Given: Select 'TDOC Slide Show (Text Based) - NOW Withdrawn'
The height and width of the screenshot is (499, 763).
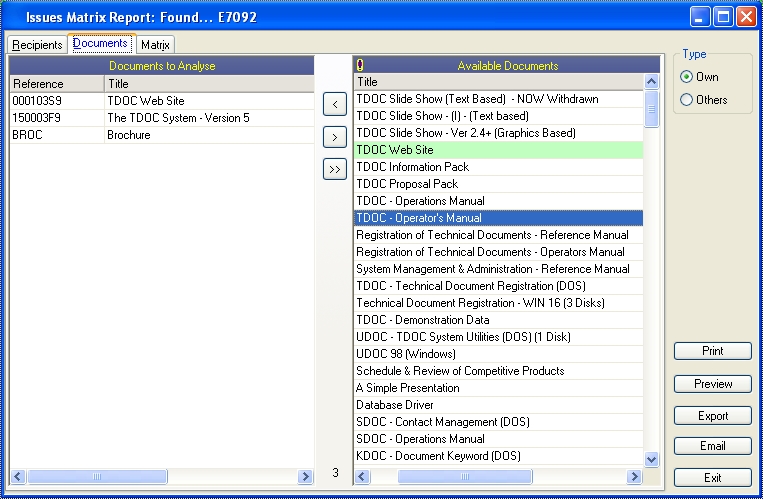Looking at the screenshot, I should [x=499, y=99].
